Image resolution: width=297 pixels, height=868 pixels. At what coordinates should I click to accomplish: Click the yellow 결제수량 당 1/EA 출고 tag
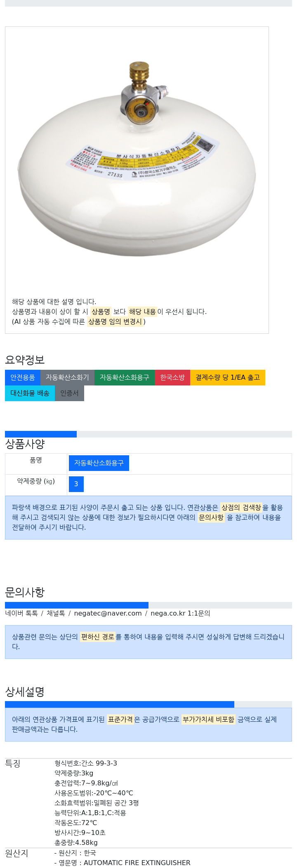[228, 378]
